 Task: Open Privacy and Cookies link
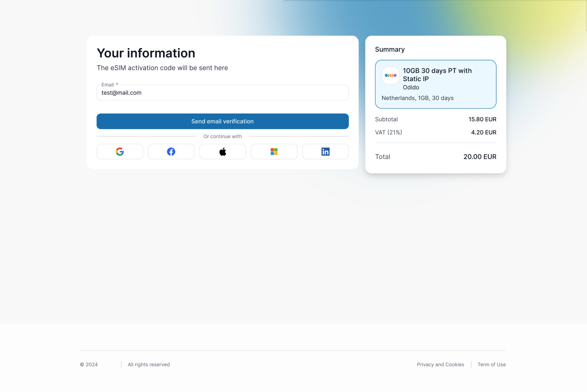[441, 364]
